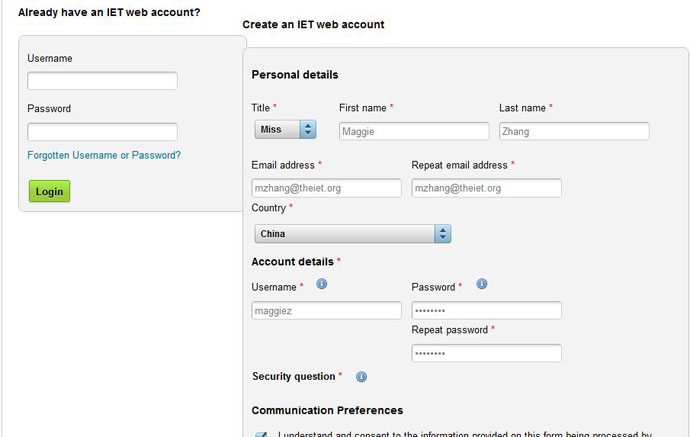Select the Last name field with Zhang

coord(574,131)
